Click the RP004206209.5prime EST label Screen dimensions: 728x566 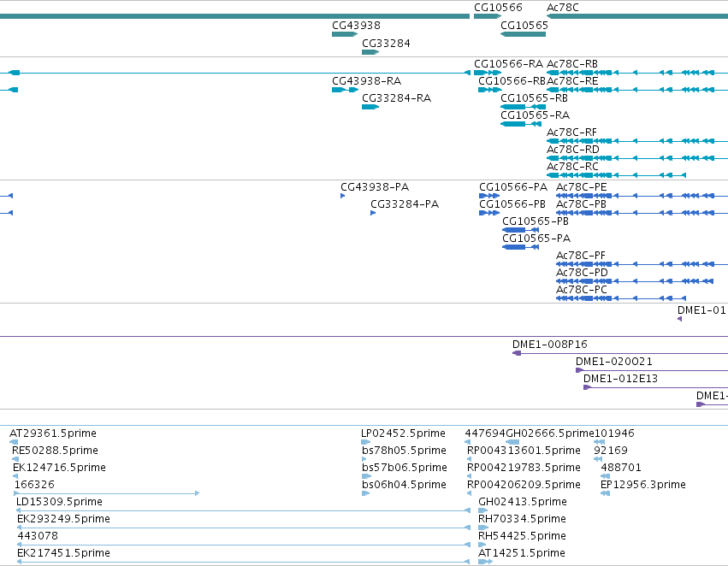pos(524,485)
